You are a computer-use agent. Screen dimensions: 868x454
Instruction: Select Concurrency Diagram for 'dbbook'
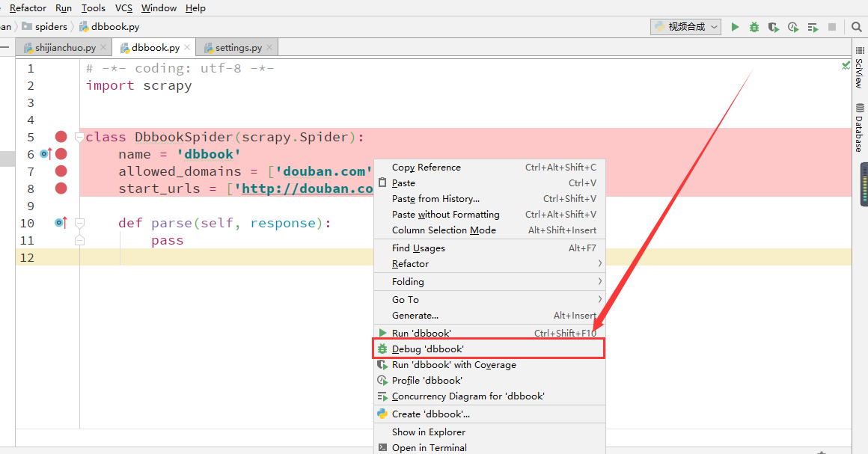coord(489,396)
